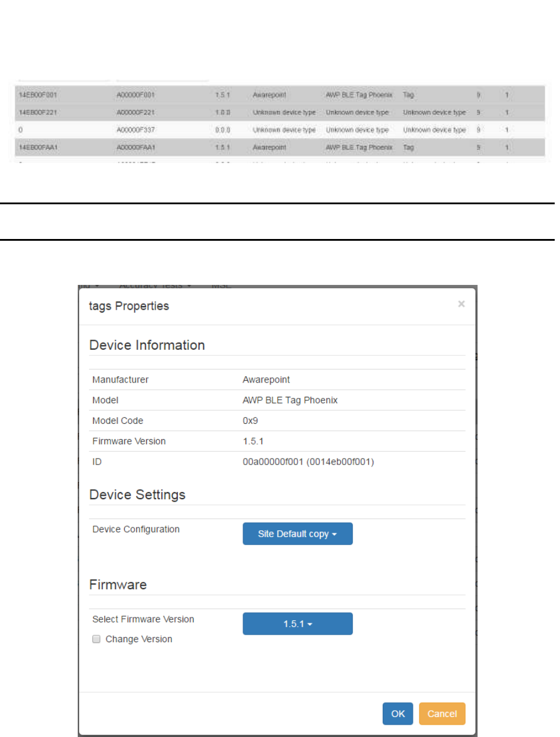This screenshot has height=737, width=560.
Task: Click the tags Properties dialog title
Action: coord(129,307)
